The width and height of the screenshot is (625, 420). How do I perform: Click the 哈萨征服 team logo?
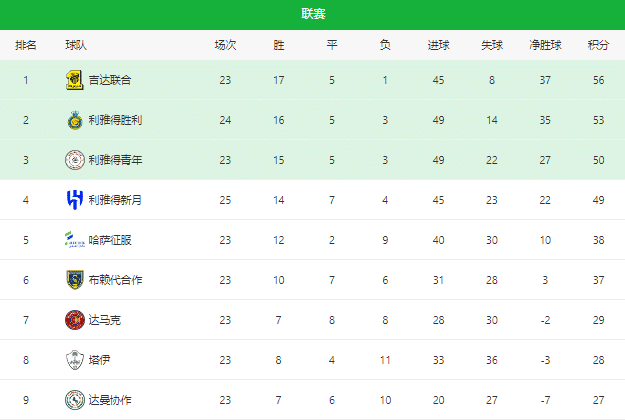(74, 240)
